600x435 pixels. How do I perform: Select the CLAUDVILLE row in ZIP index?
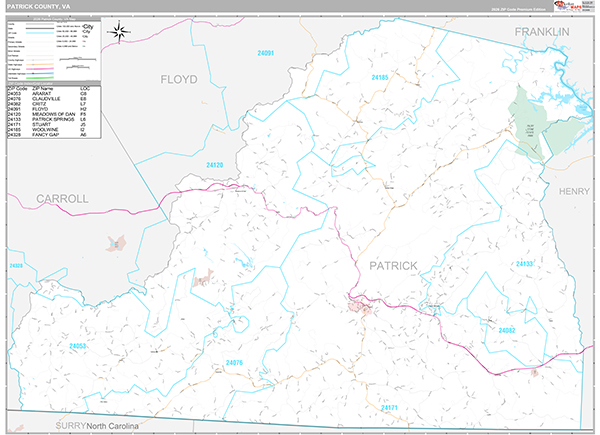(54, 99)
